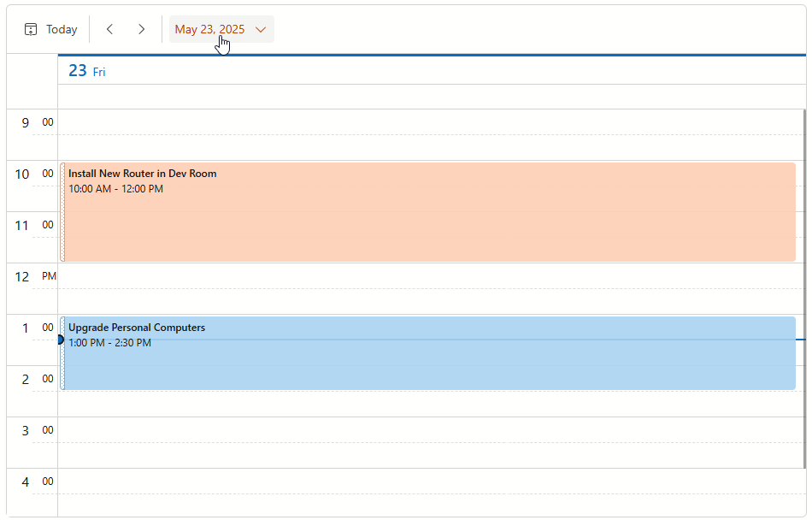
Task: Click the current time indicator dot
Action: 60,340
